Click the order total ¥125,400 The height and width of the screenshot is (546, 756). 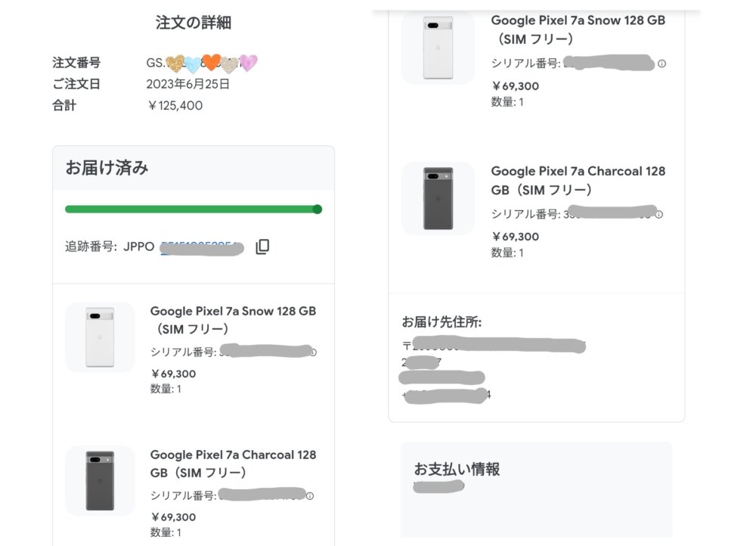coord(175,106)
